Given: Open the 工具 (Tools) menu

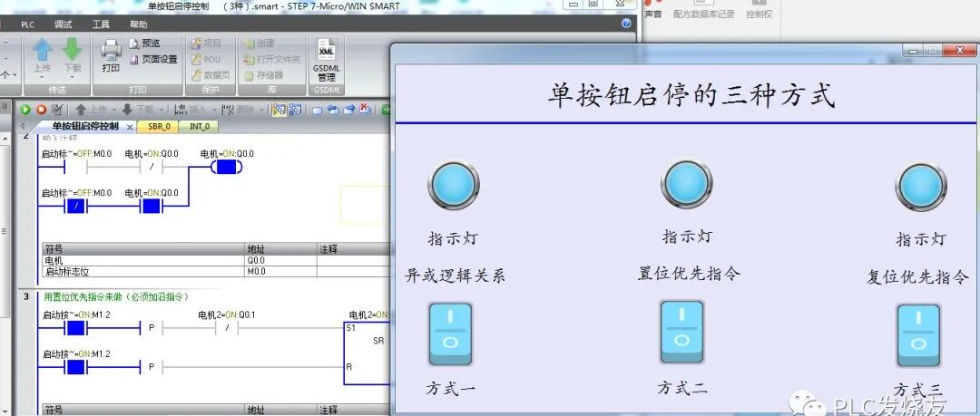Looking at the screenshot, I should 101,24.
